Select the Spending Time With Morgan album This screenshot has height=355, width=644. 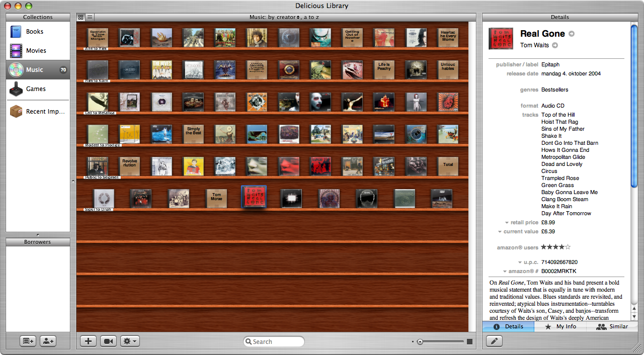pos(98,37)
